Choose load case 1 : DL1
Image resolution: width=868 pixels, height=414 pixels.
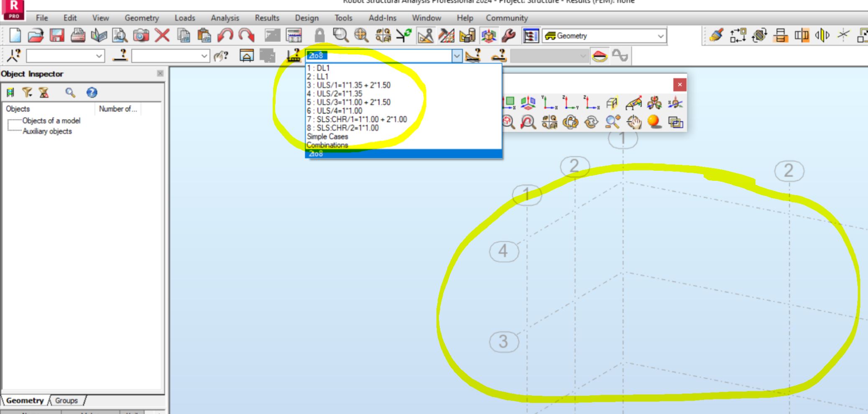[x=404, y=68]
